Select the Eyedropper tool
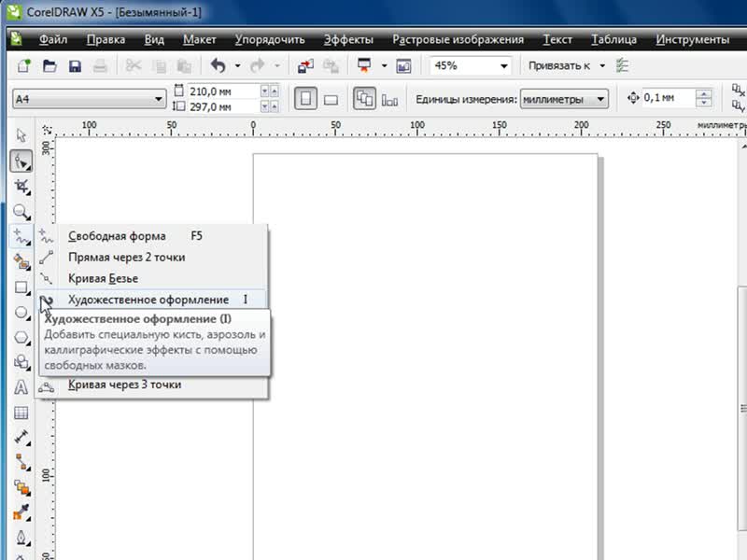 tap(21, 512)
